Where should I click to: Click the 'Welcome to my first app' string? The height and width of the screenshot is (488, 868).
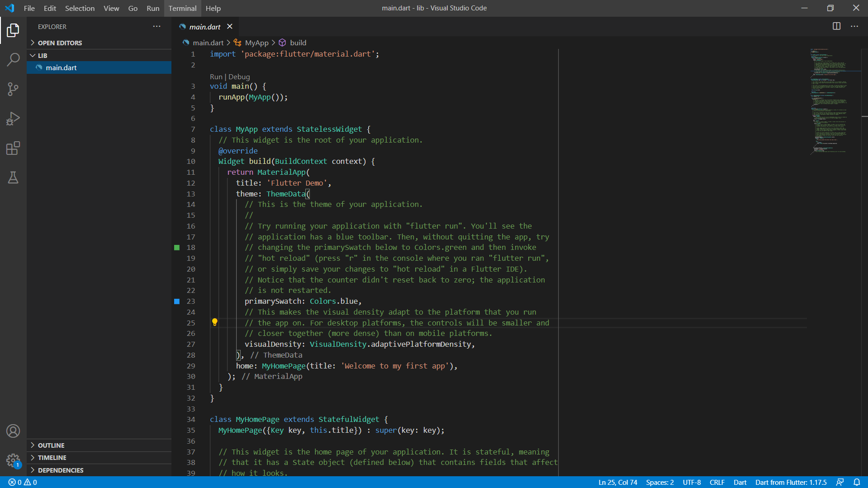(x=395, y=366)
